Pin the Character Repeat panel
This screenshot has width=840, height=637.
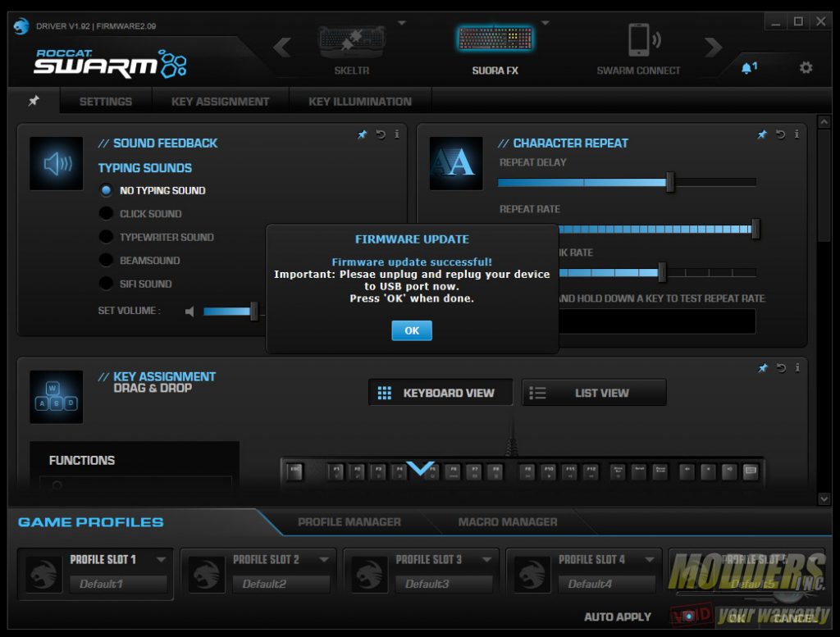[762, 134]
